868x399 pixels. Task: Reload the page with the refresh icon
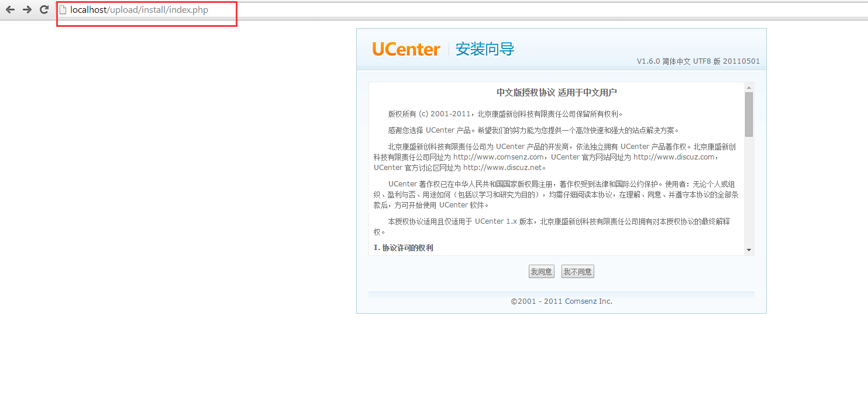(x=44, y=9)
